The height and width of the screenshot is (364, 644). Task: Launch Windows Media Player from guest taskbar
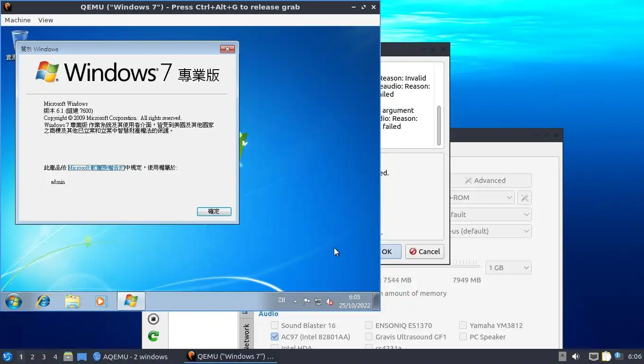(x=101, y=301)
